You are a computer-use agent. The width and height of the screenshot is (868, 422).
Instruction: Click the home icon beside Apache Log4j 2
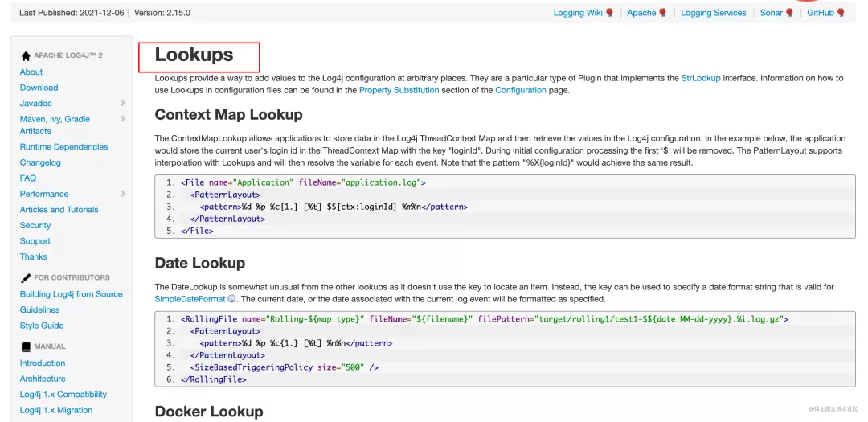point(26,56)
